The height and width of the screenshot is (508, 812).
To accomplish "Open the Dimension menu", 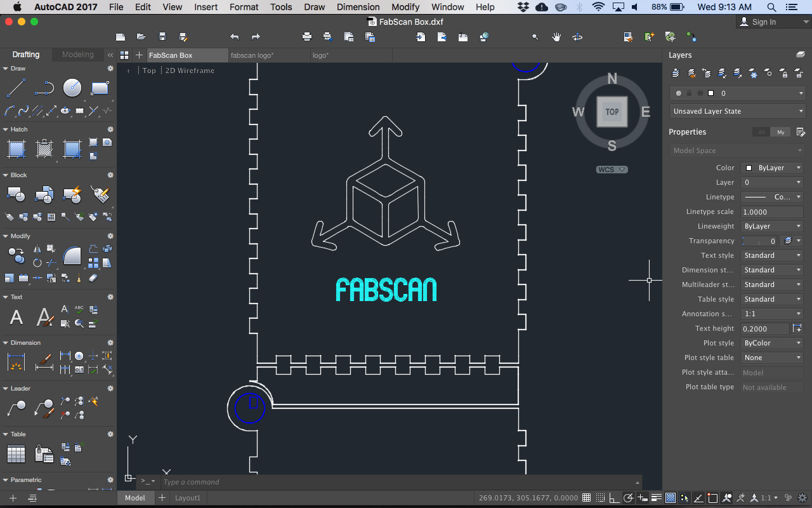I will coord(358,7).
